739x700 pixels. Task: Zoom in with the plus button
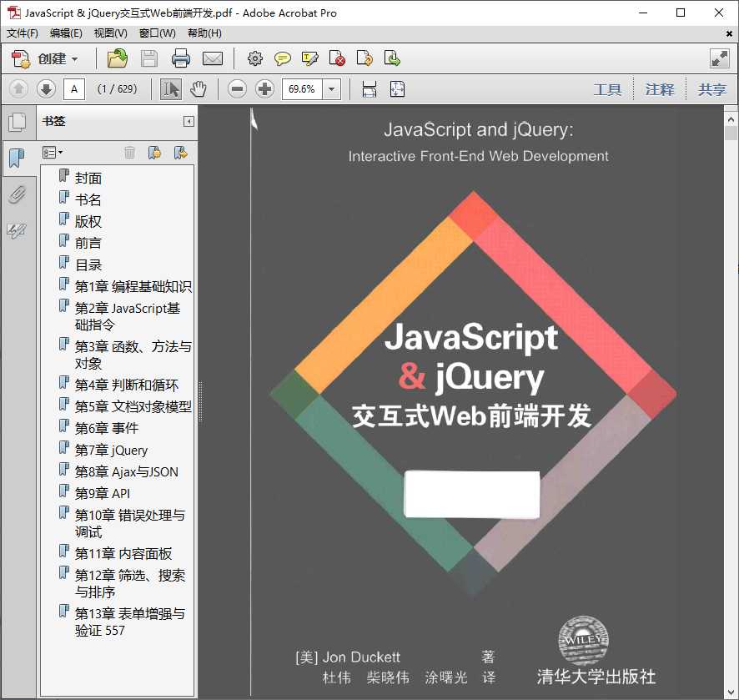pyautogui.click(x=265, y=88)
